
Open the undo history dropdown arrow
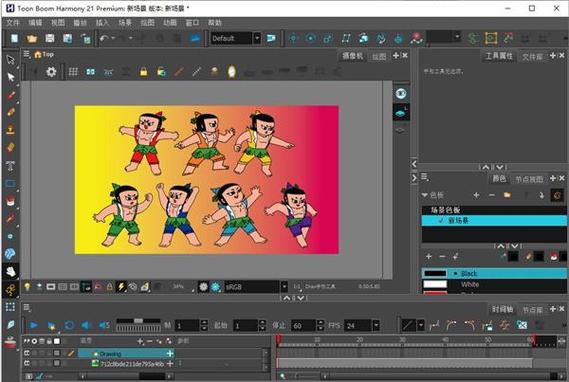tap(113, 38)
